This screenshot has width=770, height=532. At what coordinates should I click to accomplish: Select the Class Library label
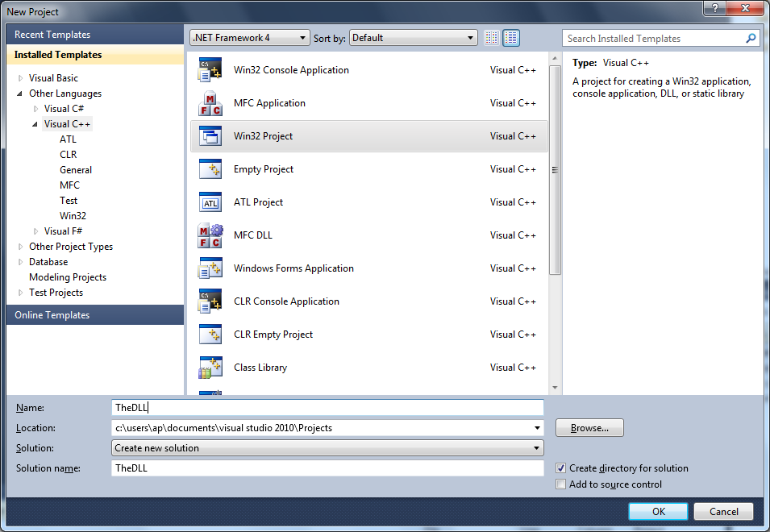tap(260, 368)
